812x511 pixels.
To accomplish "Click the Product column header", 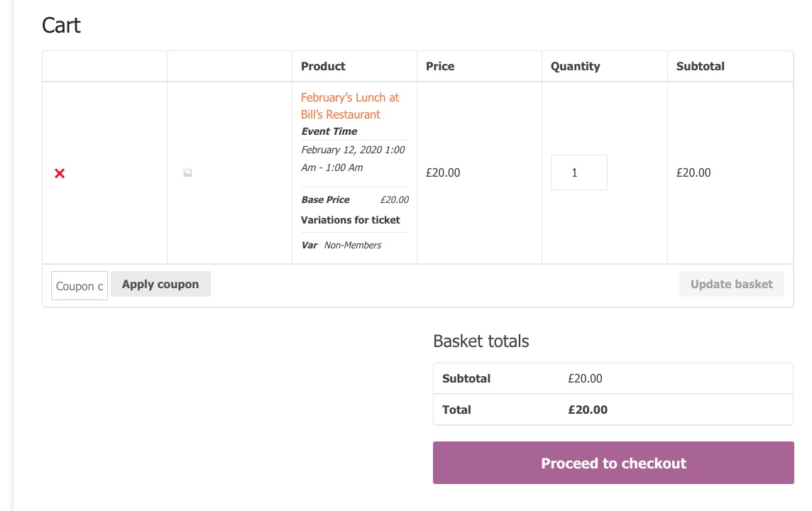I will (323, 66).
